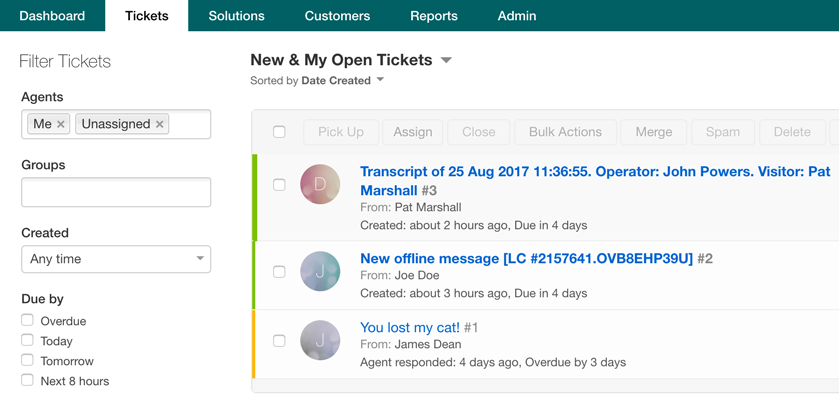Open the Bulk Actions button
The width and height of the screenshot is (839, 402).
click(x=566, y=132)
